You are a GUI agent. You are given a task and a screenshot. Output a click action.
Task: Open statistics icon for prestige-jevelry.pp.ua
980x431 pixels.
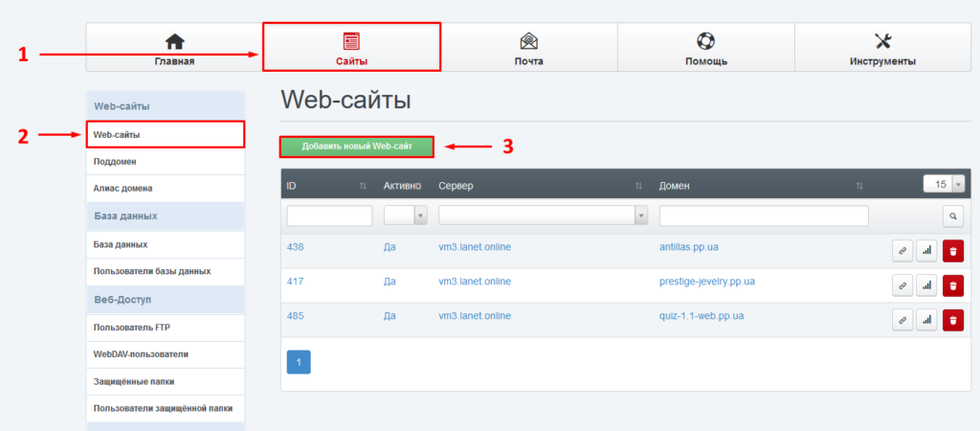[x=925, y=285]
